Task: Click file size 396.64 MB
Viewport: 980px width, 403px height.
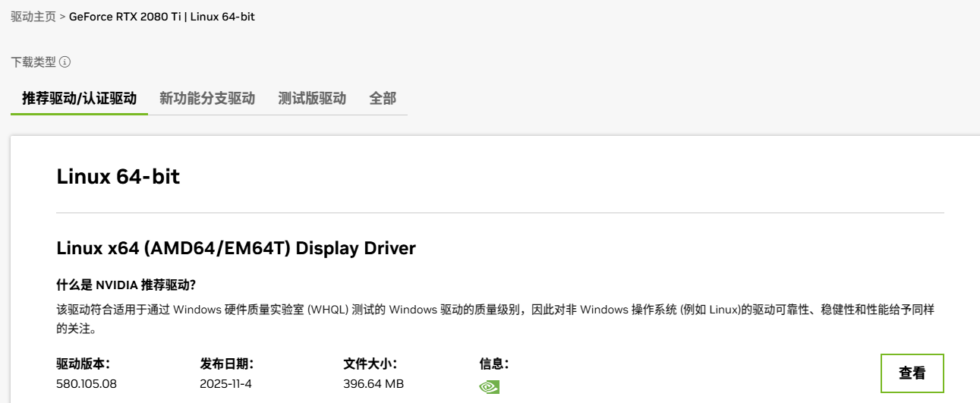Action: coord(373,384)
